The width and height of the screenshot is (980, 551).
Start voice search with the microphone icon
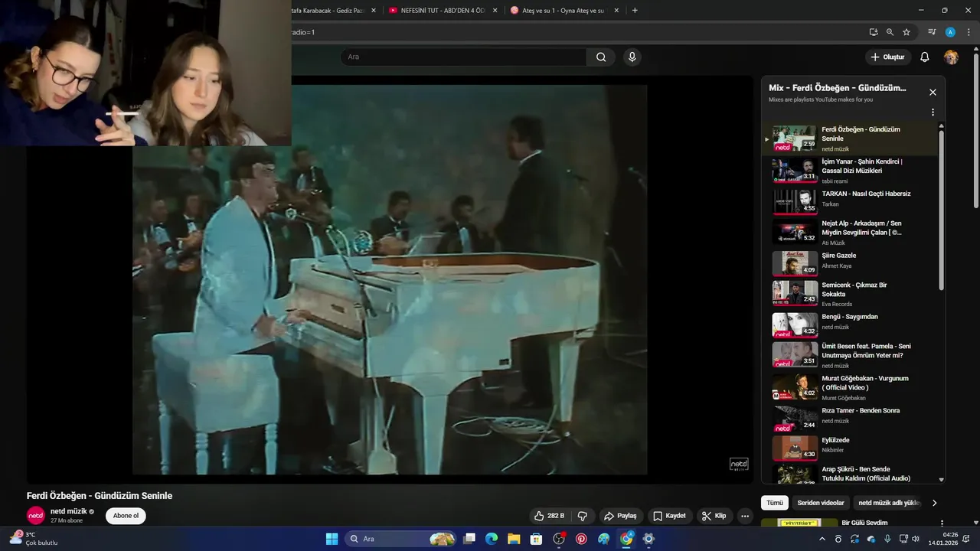[632, 57]
